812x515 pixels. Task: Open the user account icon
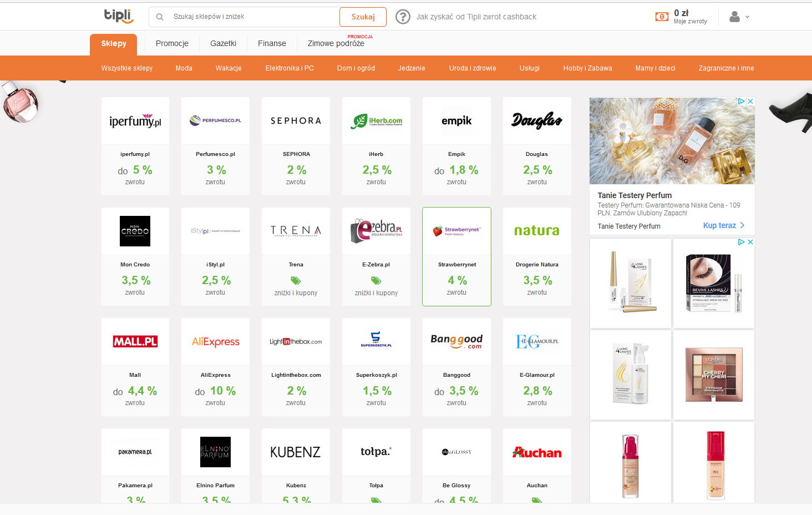pos(734,17)
